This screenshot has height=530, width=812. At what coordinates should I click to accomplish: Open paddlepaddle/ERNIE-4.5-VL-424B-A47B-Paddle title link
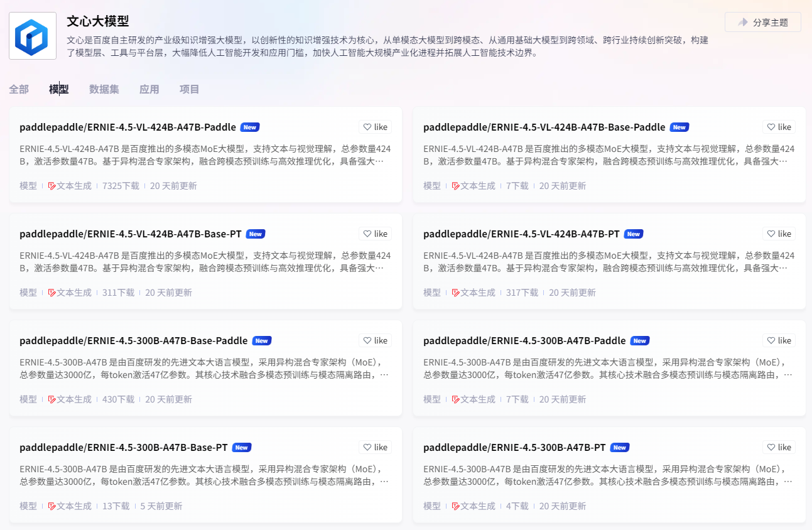[127, 127]
